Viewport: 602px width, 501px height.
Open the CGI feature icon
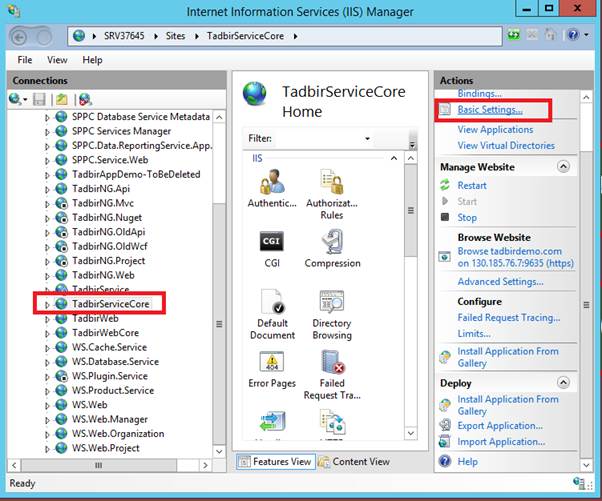272,241
